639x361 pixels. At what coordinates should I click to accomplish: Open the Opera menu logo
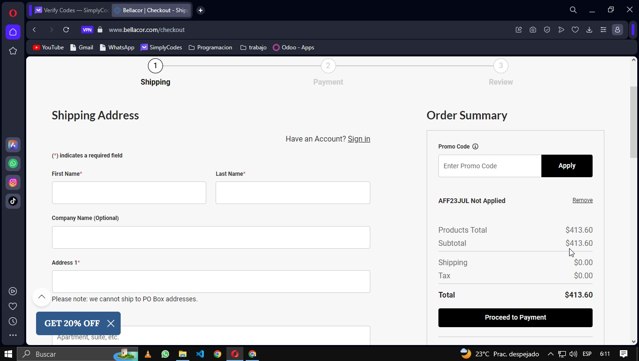pos(13,13)
